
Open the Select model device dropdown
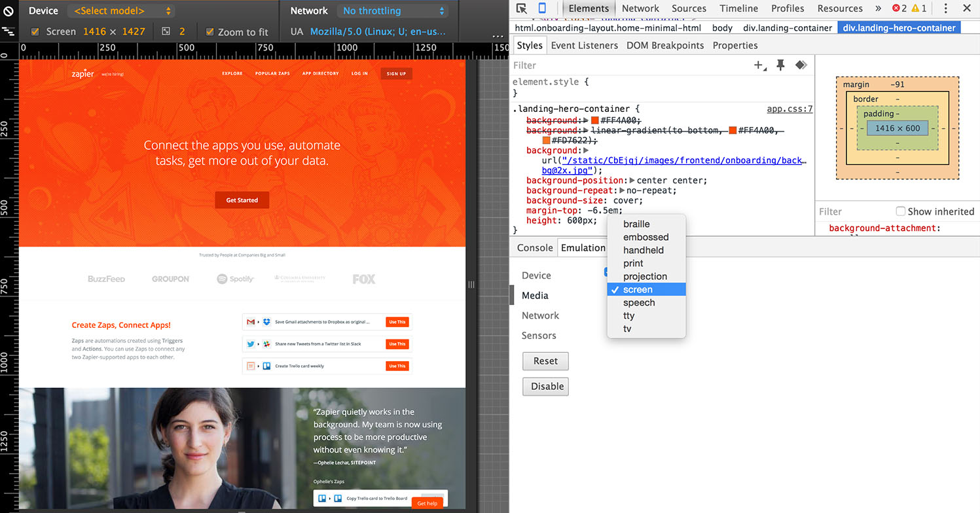(x=120, y=10)
